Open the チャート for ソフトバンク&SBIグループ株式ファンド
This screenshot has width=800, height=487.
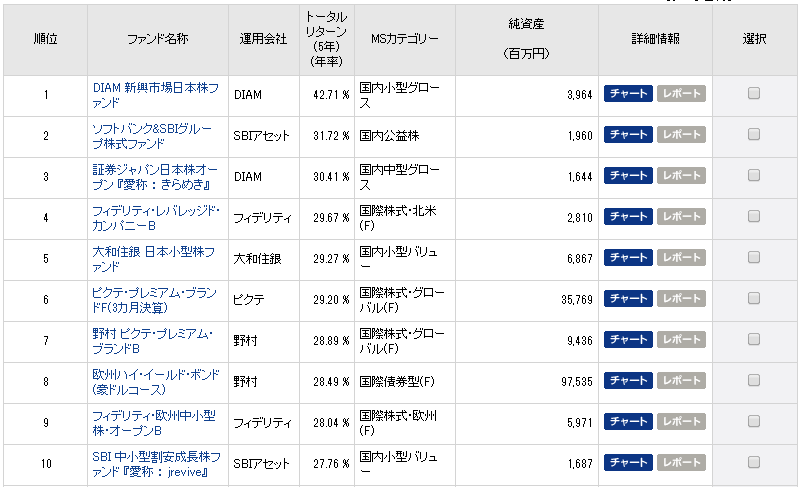(x=628, y=135)
